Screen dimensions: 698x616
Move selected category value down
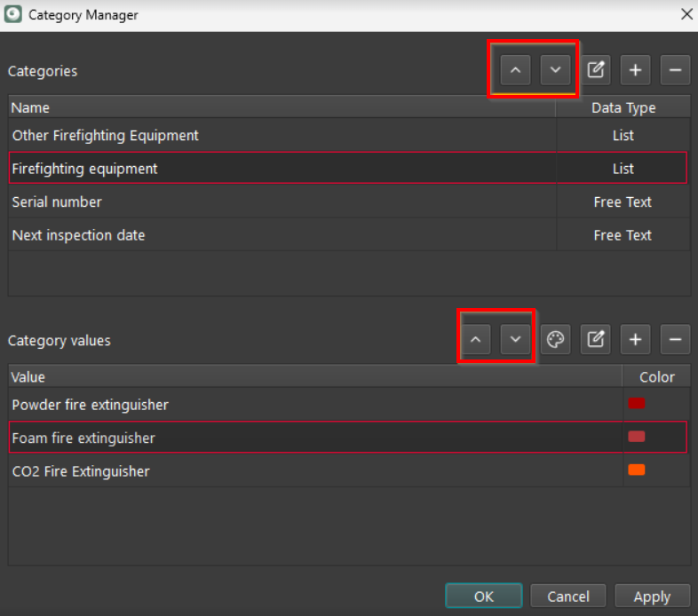point(515,339)
